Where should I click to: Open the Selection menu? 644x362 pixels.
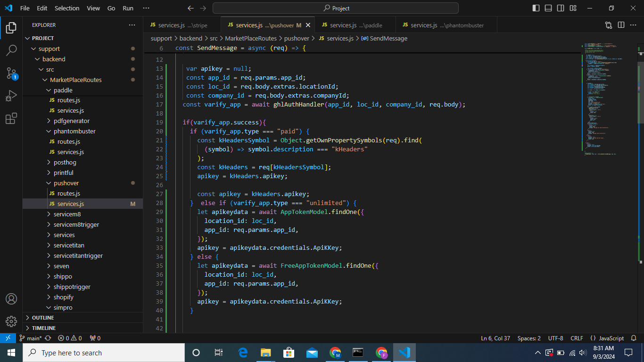tap(67, 8)
